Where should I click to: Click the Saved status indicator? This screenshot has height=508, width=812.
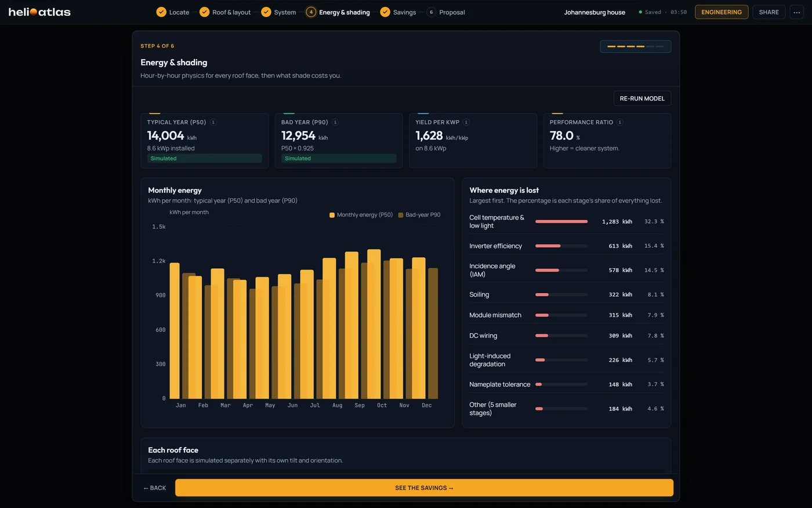[662, 12]
